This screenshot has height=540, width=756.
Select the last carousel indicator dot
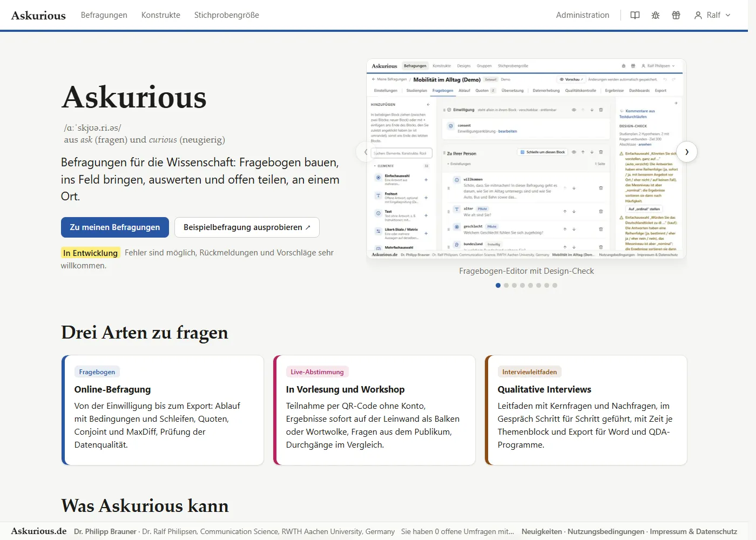(555, 285)
